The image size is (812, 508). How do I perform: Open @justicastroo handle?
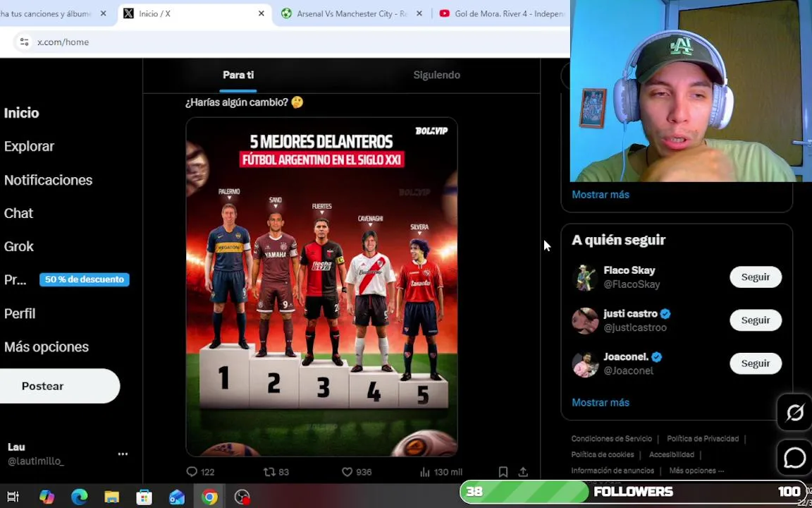635,327
